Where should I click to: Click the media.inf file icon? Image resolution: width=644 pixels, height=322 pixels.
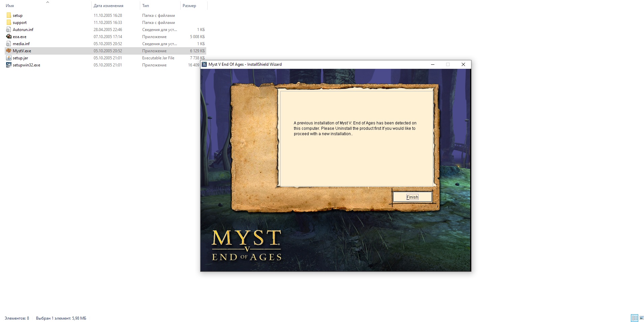9,44
